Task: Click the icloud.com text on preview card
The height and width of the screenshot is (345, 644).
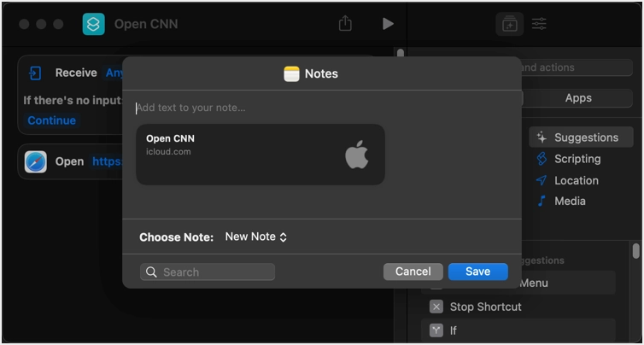Action: 168,151
